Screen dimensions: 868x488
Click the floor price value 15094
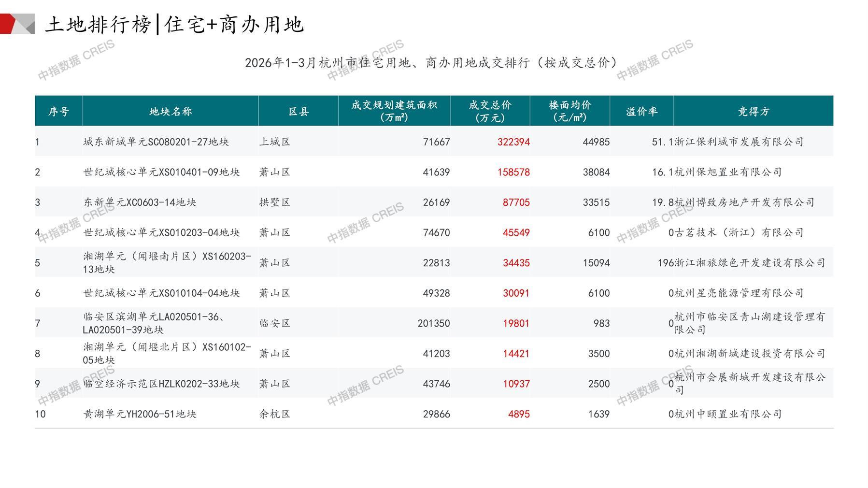596,263
